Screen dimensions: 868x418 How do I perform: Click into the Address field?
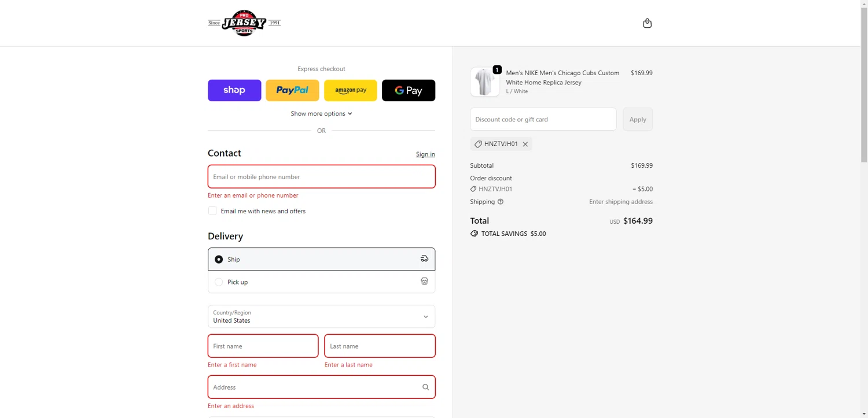(321, 387)
